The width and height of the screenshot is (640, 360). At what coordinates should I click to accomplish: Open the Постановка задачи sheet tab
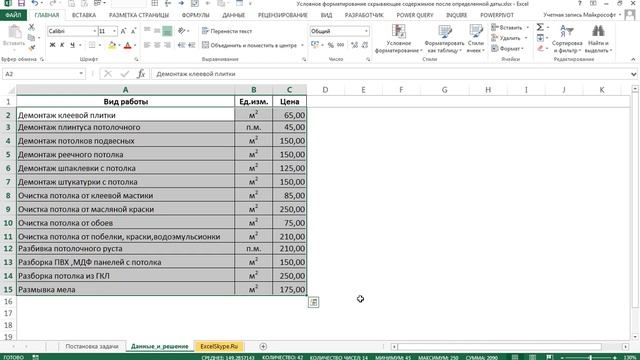[x=92, y=346]
